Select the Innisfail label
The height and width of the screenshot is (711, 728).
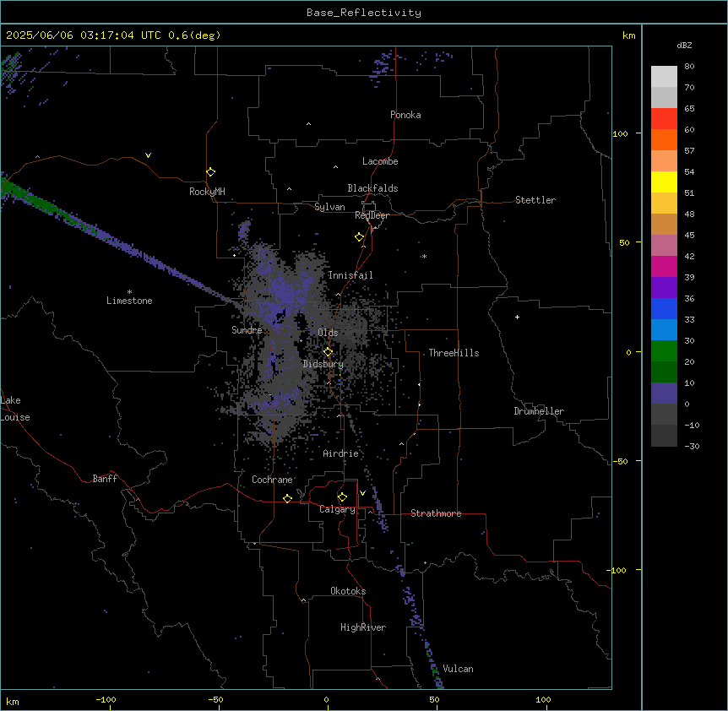point(350,275)
